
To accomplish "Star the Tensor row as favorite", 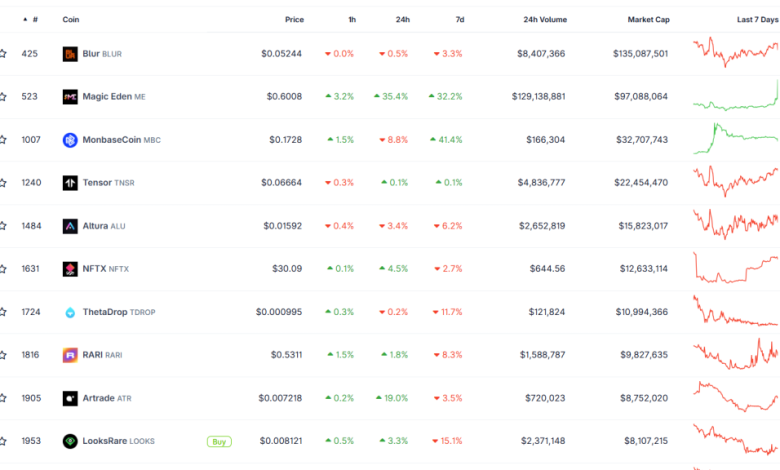I will pos(3,183).
